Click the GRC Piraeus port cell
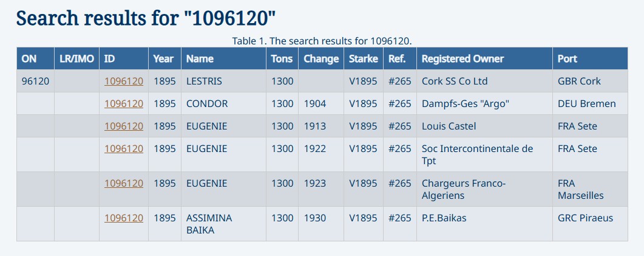Screen dimensions: 644x256 coord(585,218)
